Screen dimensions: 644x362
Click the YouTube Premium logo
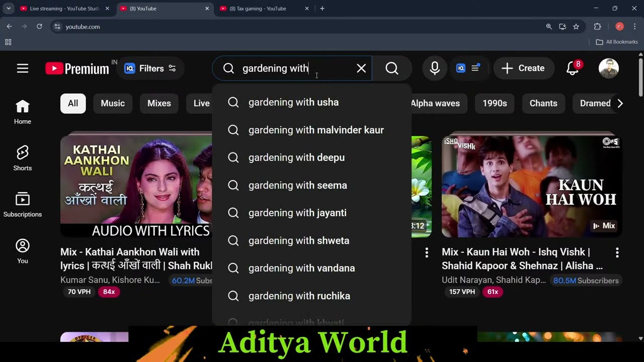[x=77, y=68]
